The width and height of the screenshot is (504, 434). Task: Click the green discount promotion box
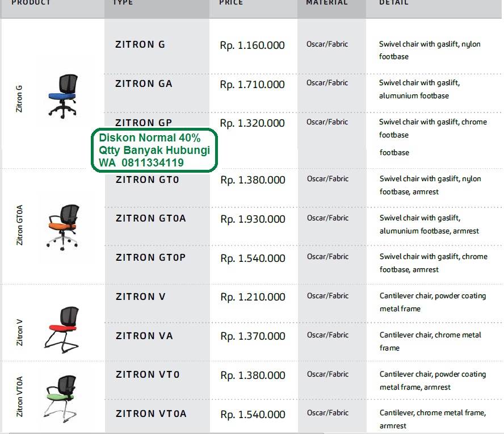(154, 150)
